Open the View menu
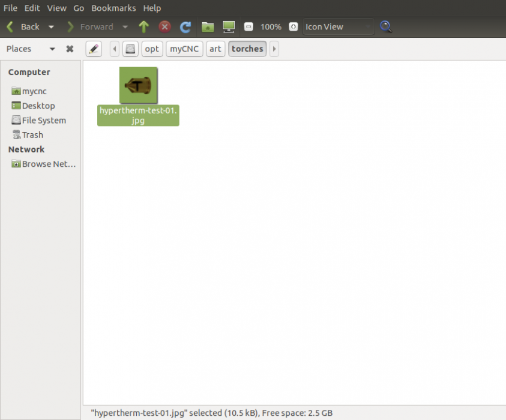506x420 pixels. [x=56, y=8]
